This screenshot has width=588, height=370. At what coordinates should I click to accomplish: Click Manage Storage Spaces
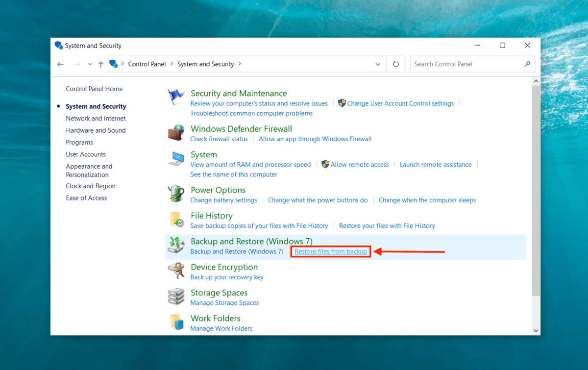click(x=224, y=303)
